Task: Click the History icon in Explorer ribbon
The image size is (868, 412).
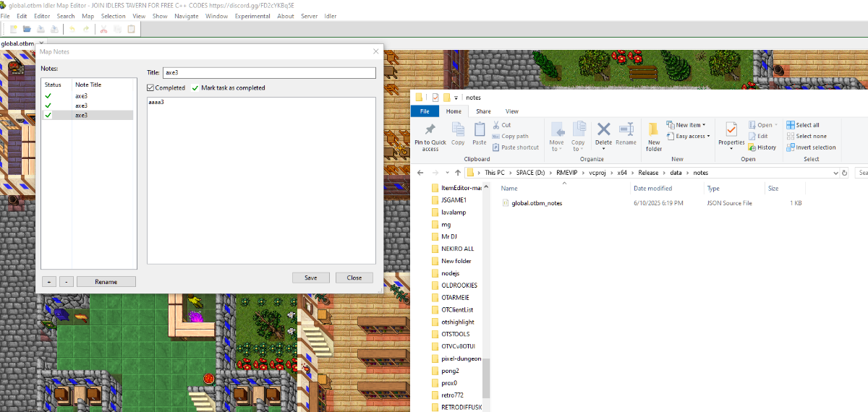Action: tap(762, 147)
